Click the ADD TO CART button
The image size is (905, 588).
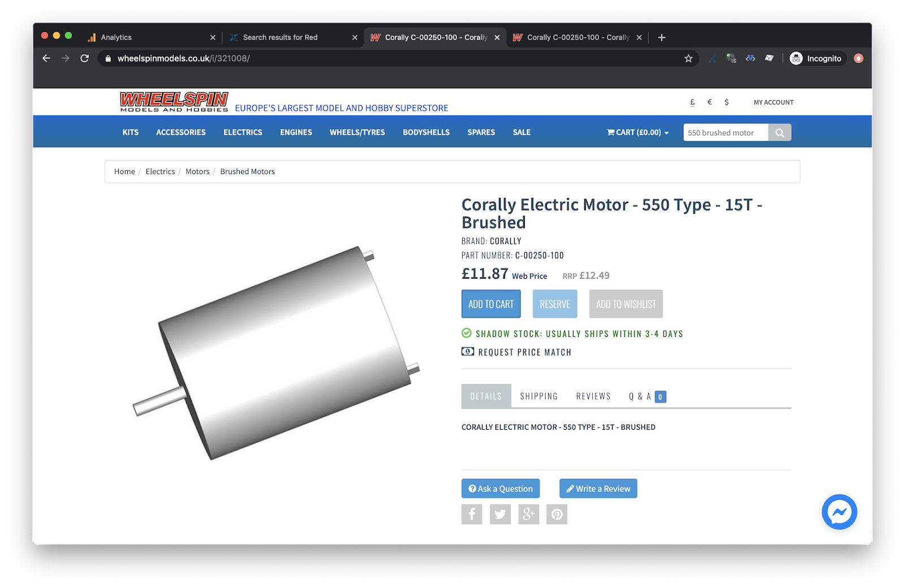[x=490, y=304]
